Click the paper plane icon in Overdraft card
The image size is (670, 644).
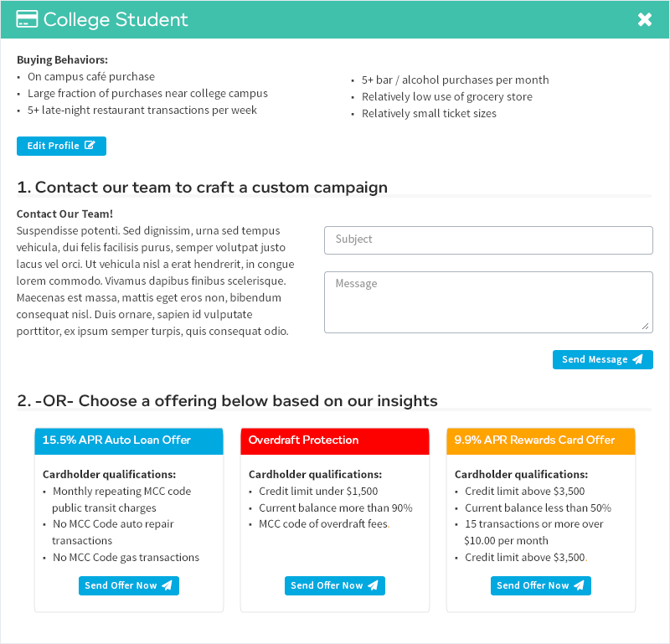pos(373,585)
